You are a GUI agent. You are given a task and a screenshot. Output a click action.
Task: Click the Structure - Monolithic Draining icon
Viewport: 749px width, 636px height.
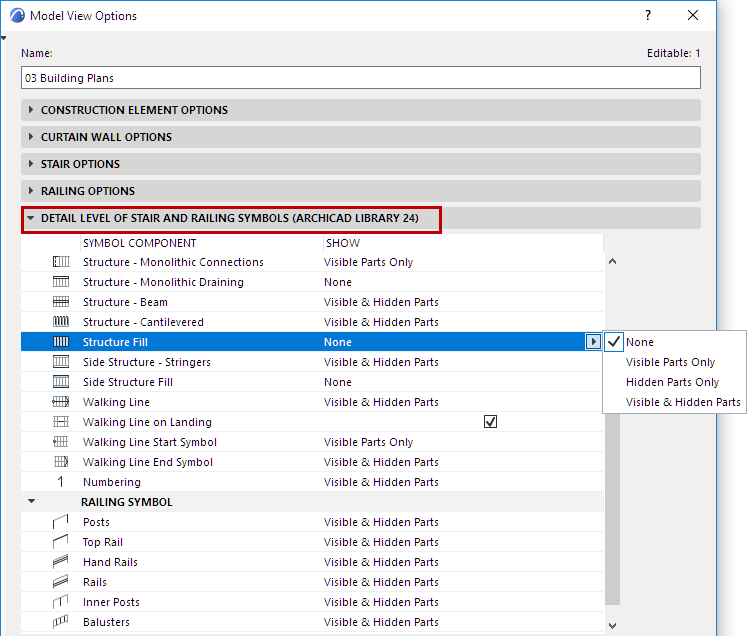[x=61, y=282]
